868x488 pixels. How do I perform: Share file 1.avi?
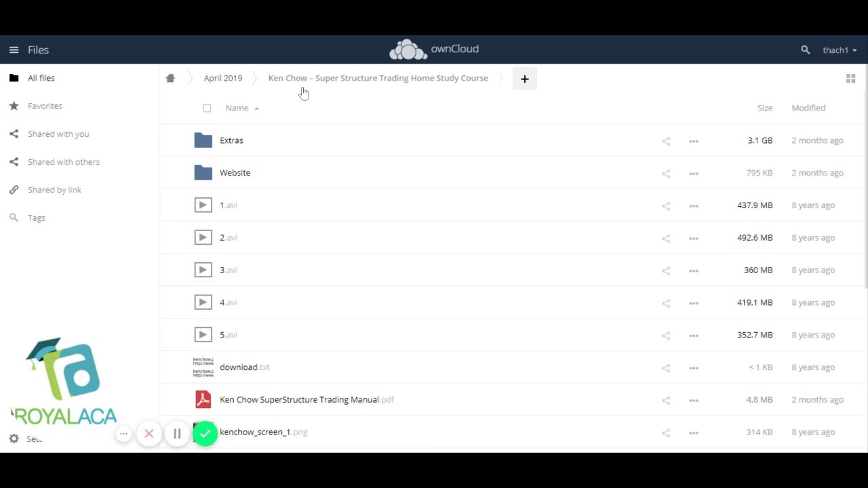665,205
